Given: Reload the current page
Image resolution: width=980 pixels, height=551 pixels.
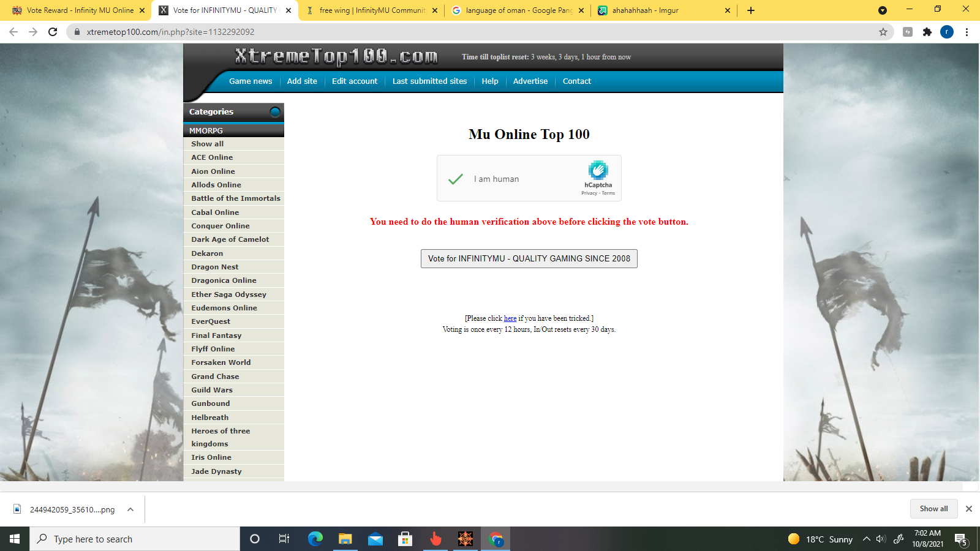Looking at the screenshot, I should 53,32.
